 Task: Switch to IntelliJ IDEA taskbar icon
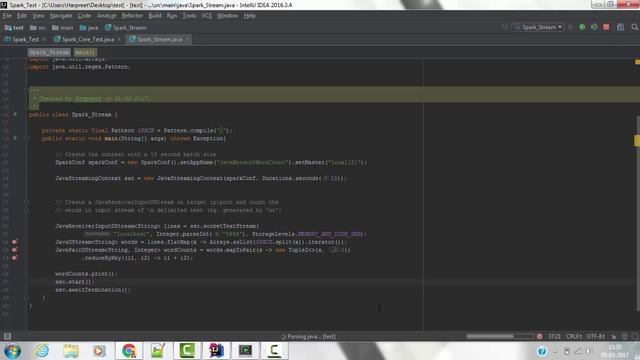pos(216,351)
